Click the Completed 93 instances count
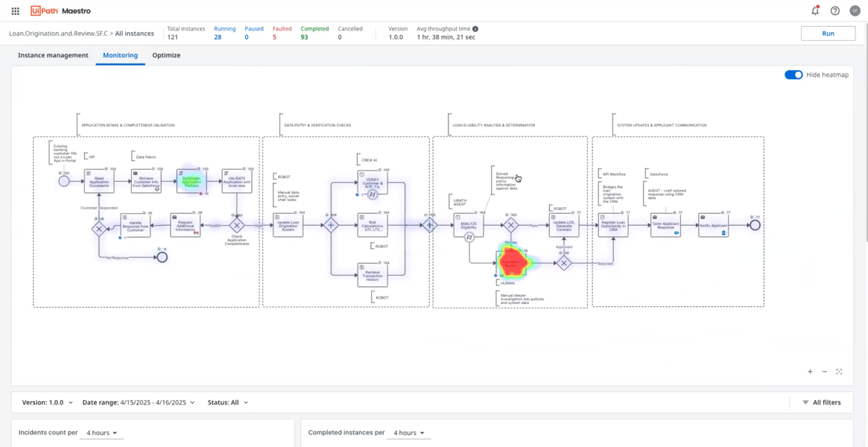This screenshot has height=447, width=868. pyautogui.click(x=314, y=34)
